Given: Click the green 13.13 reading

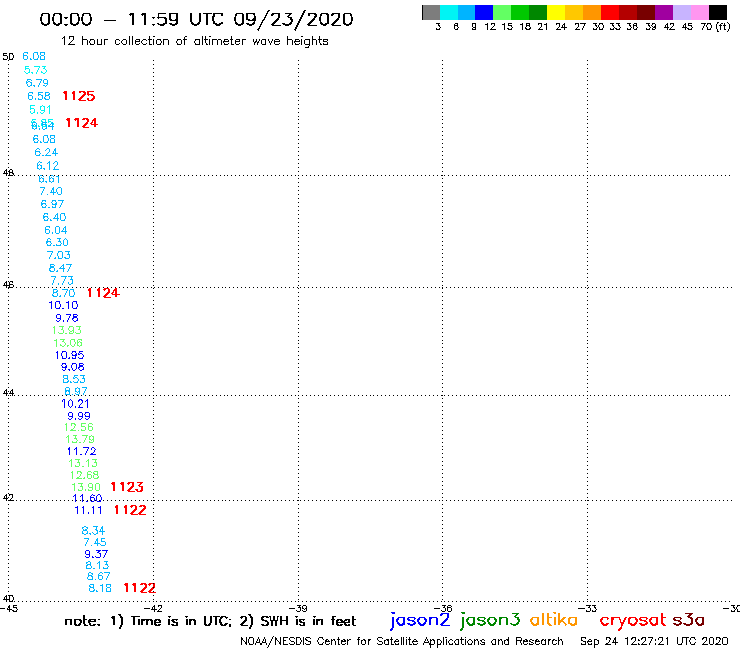Looking at the screenshot, I should (x=83, y=464).
